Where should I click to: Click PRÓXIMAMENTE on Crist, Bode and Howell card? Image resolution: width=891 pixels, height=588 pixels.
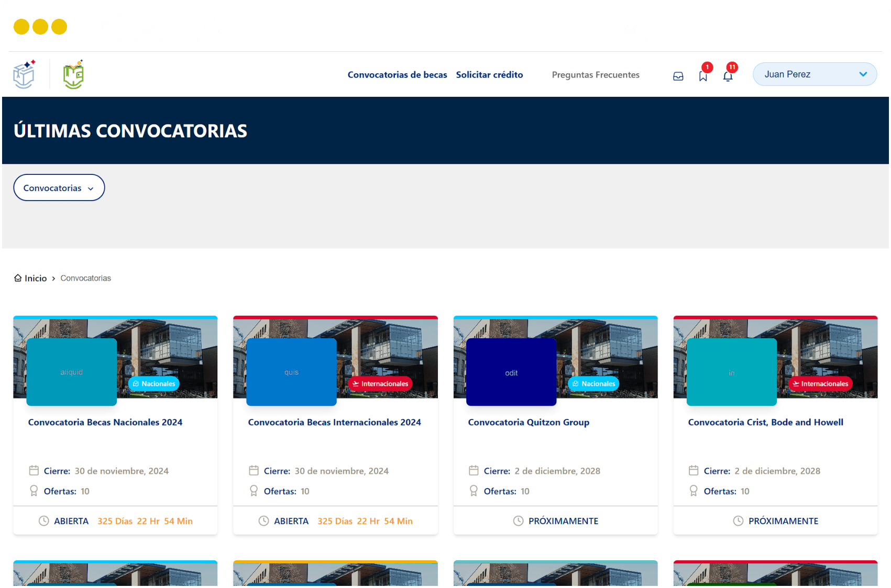784,521
